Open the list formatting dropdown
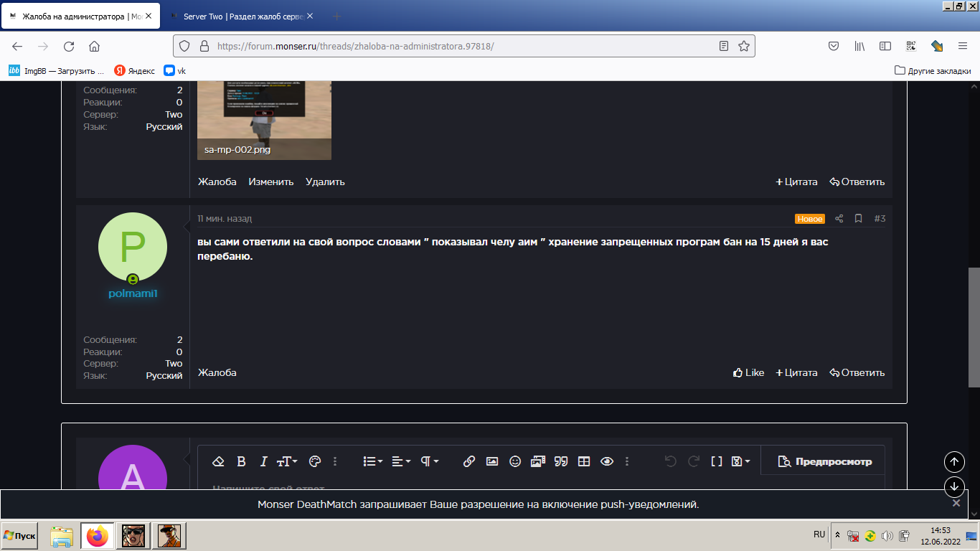 click(373, 461)
